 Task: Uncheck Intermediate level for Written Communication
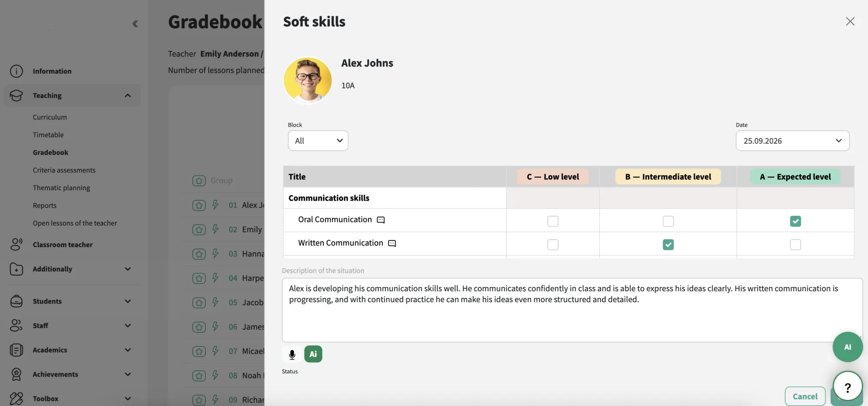668,244
